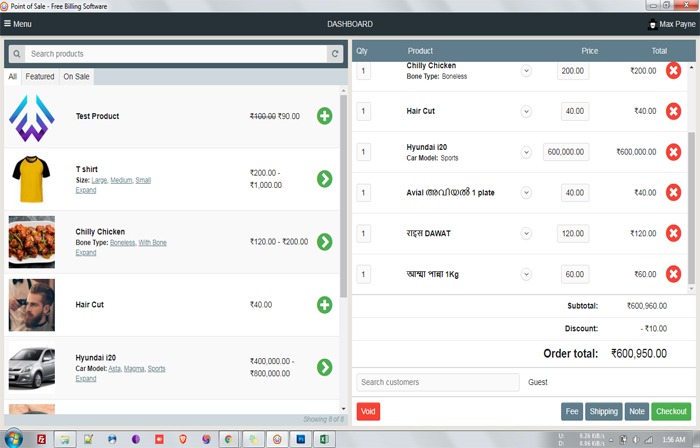Click the search refresh icon
The height and width of the screenshot is (448, 700).
[x=335, y=54]
